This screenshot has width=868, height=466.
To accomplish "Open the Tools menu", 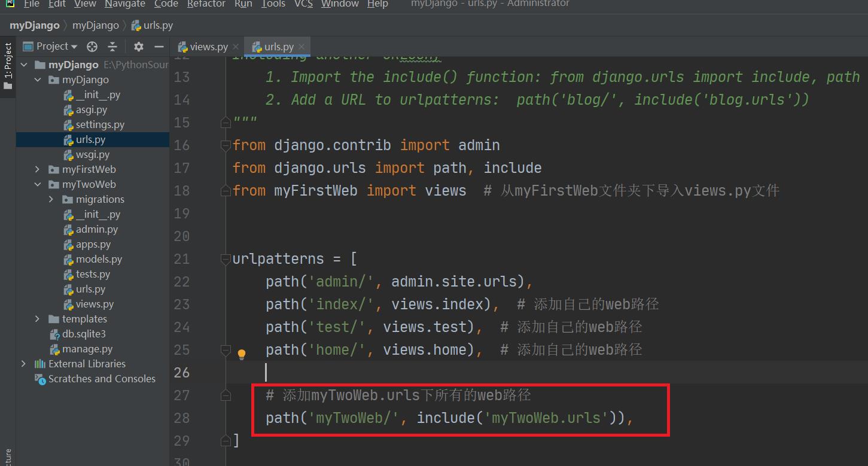I will (x=273, y=4).
